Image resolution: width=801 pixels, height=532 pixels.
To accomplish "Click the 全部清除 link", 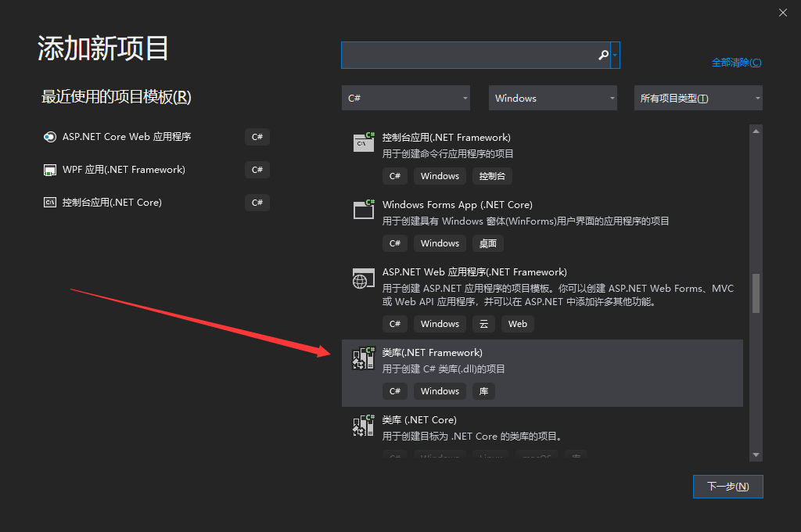I will (736, 63).
